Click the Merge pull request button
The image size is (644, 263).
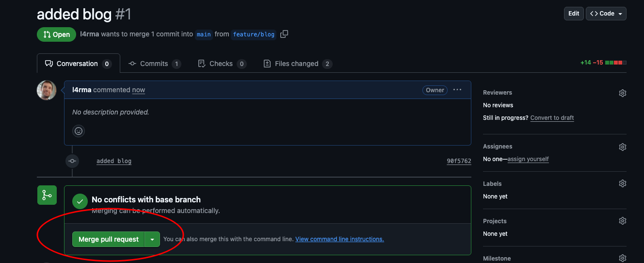109,239
